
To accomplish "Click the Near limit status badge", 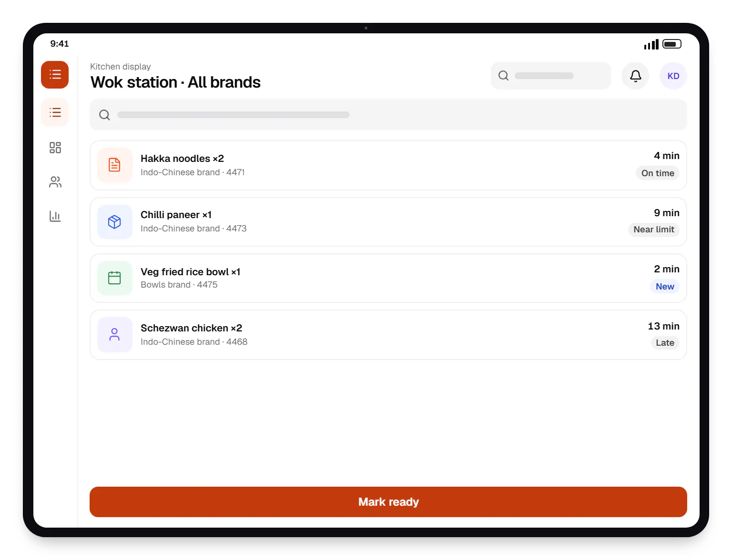I will click(x=654, y=230).
